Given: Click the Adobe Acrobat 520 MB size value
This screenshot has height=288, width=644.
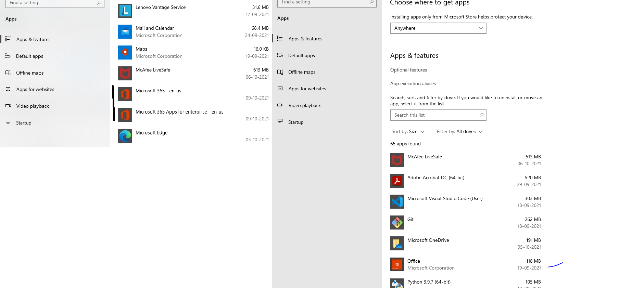Looking at the screenshot, I should click(x=533, y=178).
